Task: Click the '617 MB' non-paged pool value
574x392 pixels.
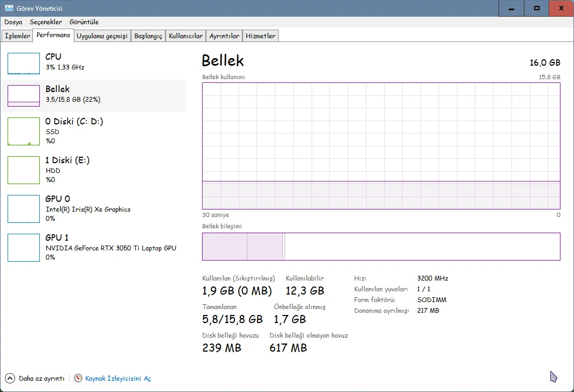Action: [288, 348]
